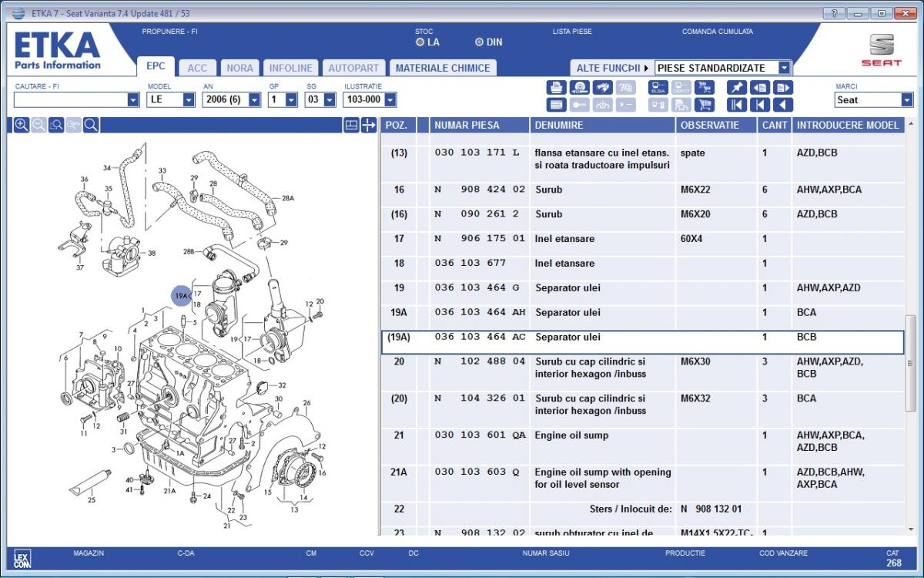
Task: Click the CAUTARE - FI search field
Action: coord(69,100)
